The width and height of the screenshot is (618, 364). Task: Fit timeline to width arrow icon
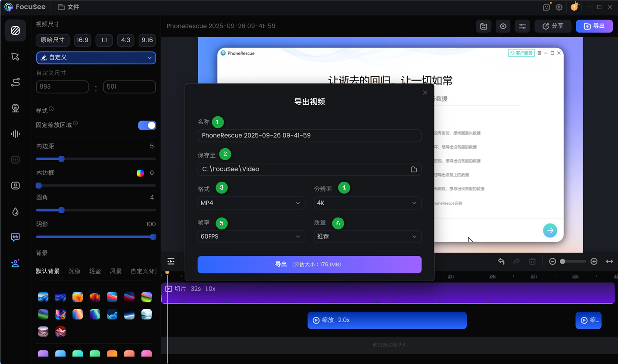(609, 261)
